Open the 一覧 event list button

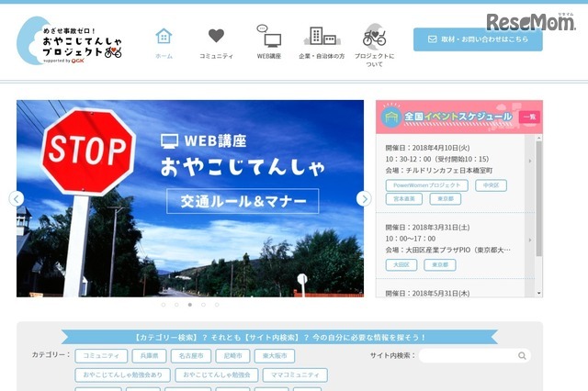pos(528,117)
